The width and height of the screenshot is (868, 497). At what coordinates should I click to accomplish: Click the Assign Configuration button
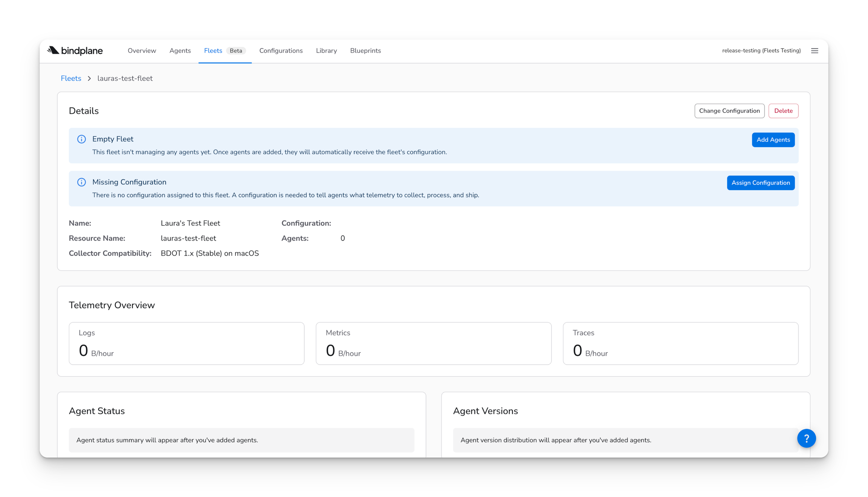coord(761,183)
